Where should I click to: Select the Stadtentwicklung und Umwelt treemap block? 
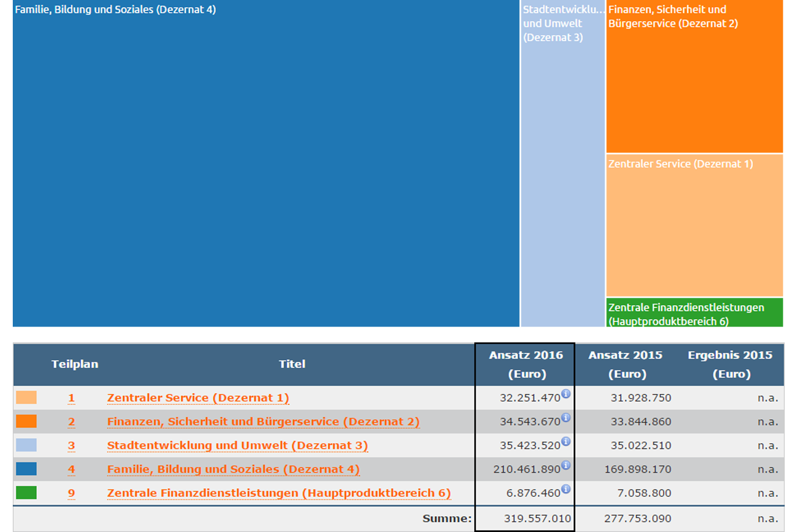[x=563, y=163]
